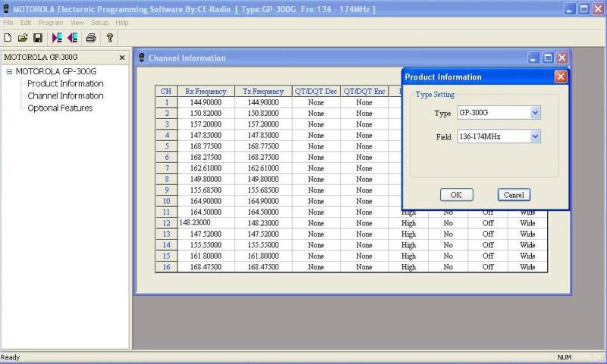Click channel 16 Wide bandwidth cell
Viewport: 607px width, 364px height.
click(527, 267)
